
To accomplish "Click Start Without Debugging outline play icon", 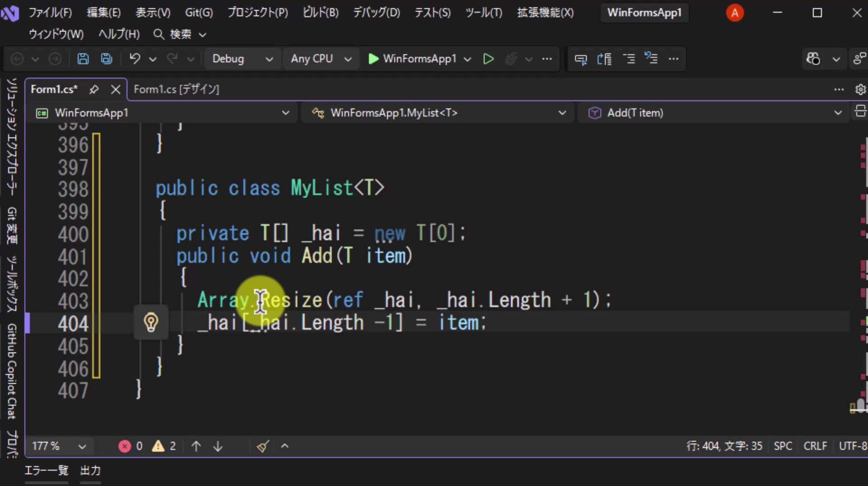I will click(x=488, y=59).
